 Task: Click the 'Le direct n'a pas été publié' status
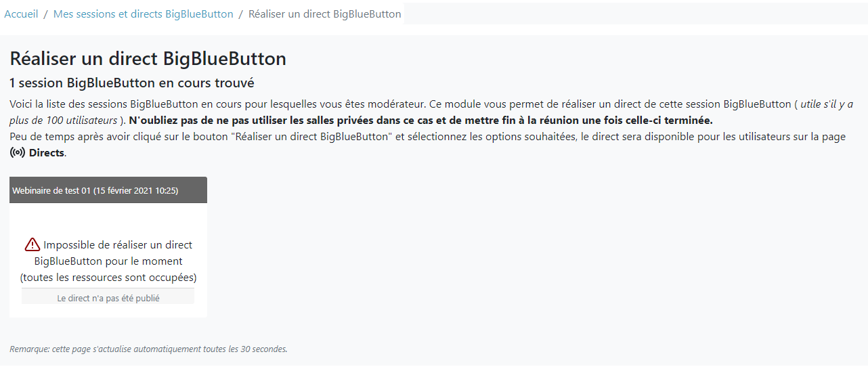click(x=108, y=298)
